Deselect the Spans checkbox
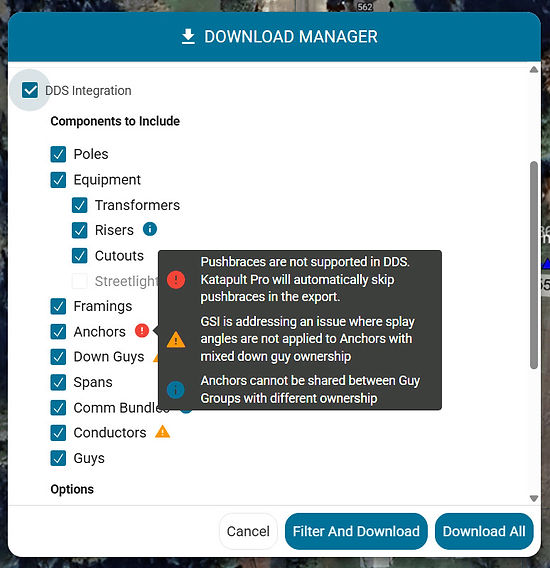 (58, 383)
